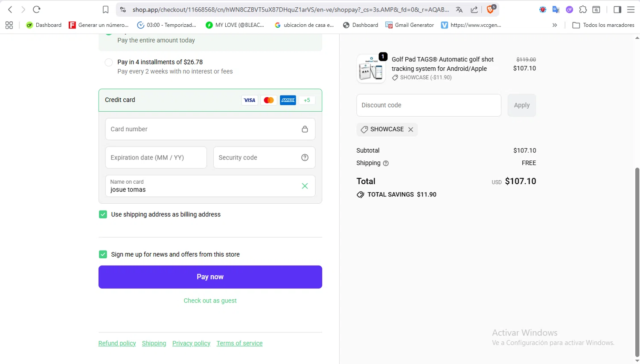The height and width of the screenshot is (364, 640).
Task: Open the ubicacion de casa bookmark
Action: pos(304,25)
